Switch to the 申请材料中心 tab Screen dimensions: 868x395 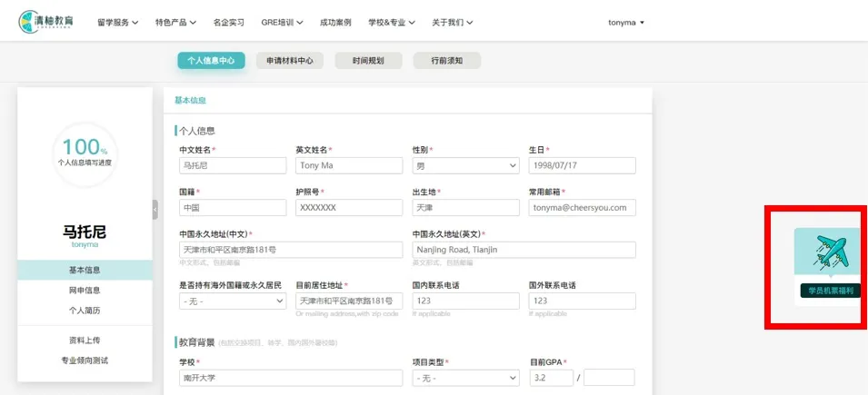pyautogui.click(x=289, y=61)
